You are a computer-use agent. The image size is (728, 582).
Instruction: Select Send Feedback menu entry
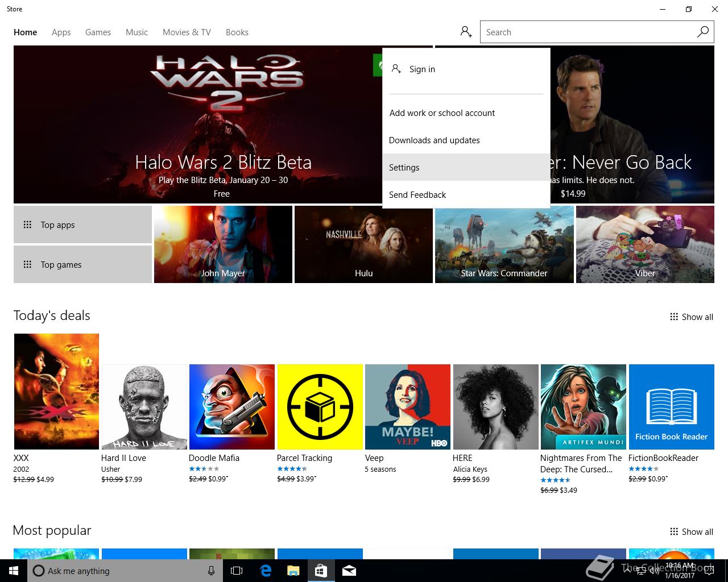[466, 194]
